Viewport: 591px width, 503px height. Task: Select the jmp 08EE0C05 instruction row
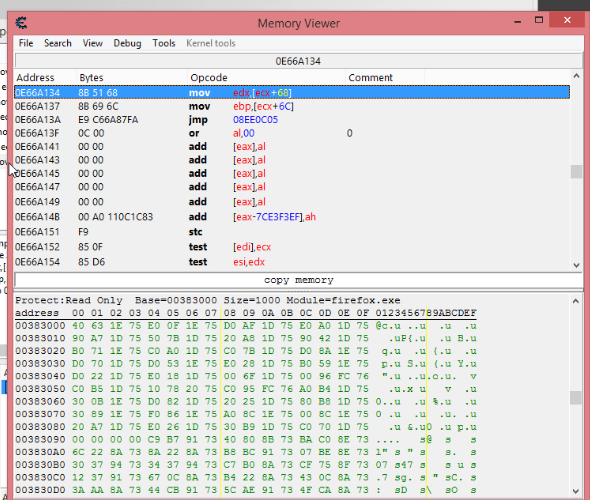tap(292, 120)
